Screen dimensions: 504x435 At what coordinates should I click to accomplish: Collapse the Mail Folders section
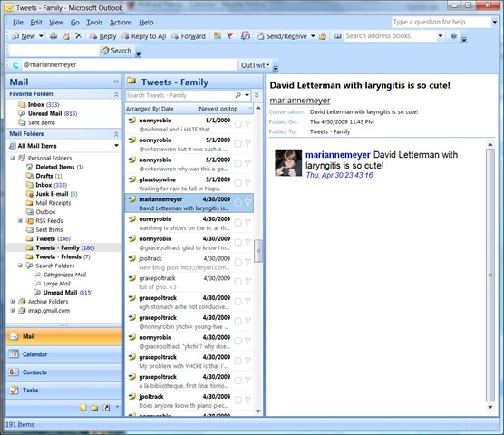116,134
